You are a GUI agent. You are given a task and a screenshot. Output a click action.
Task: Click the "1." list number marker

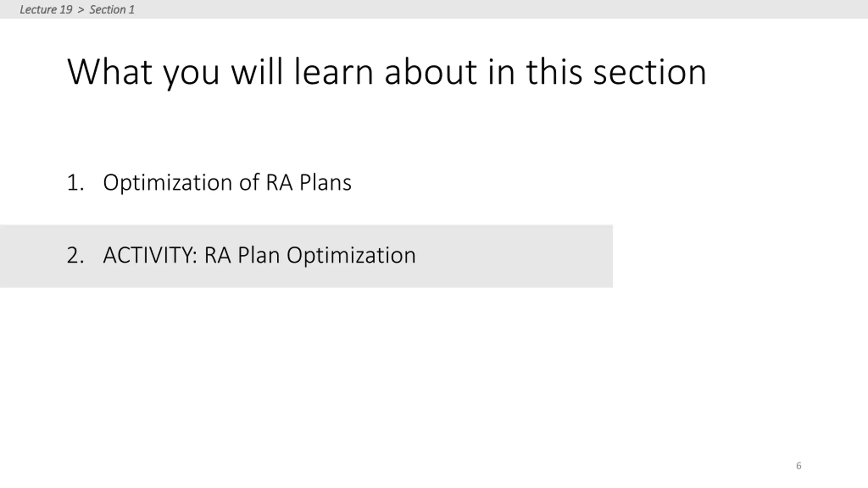(x=75, y=183)
